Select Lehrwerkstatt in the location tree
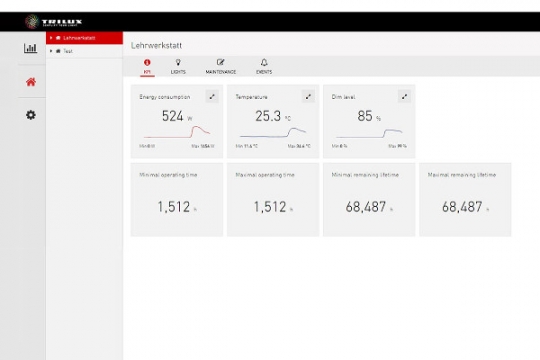The width and height of the screenshot is (540, 360). (x=84, y=38)
